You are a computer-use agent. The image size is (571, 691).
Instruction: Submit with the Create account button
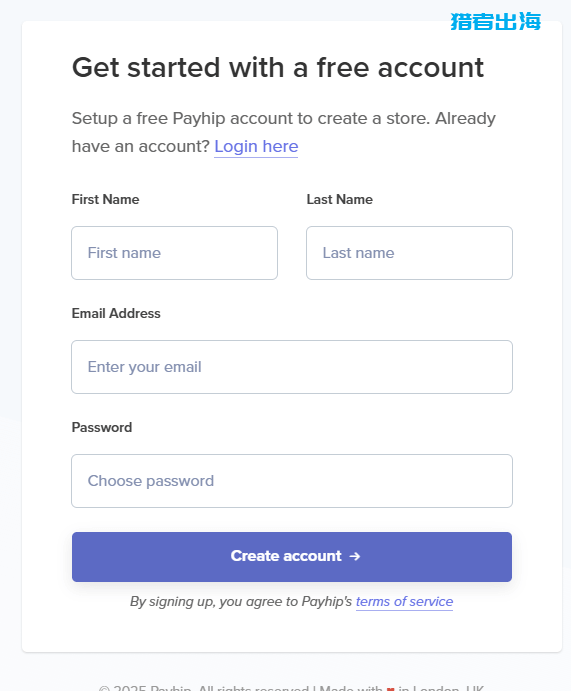pyautogui.click(x=292, y=557)
